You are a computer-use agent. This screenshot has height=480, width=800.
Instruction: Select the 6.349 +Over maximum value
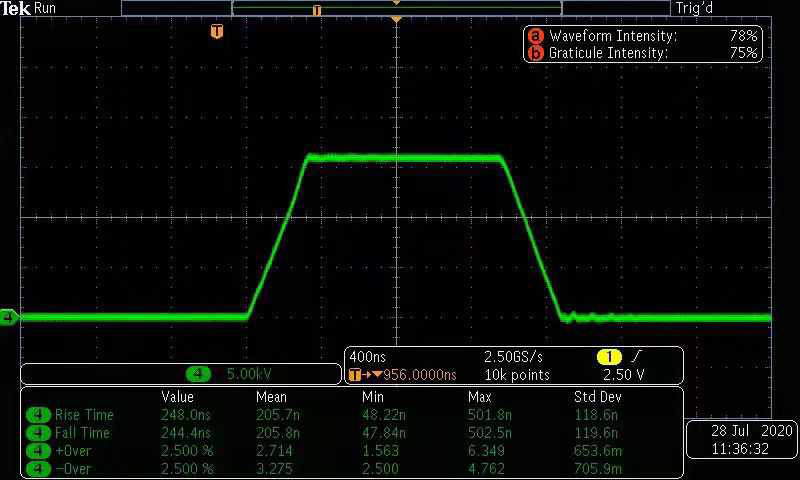pos(486,451)
